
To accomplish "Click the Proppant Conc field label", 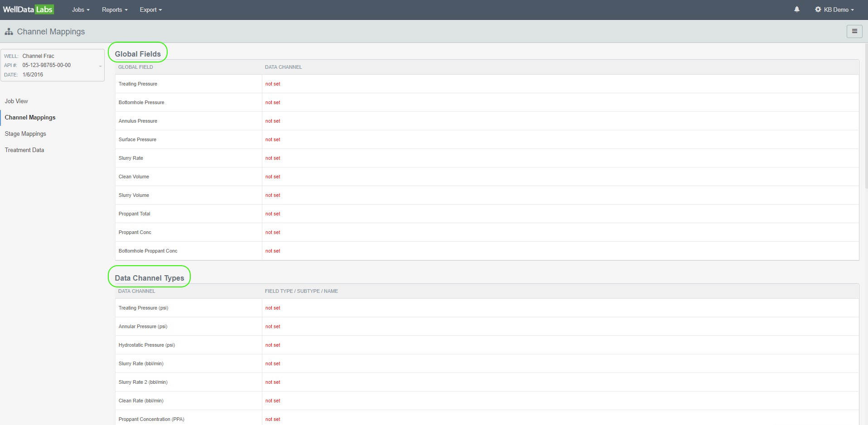I will click(x=135, y=232).
